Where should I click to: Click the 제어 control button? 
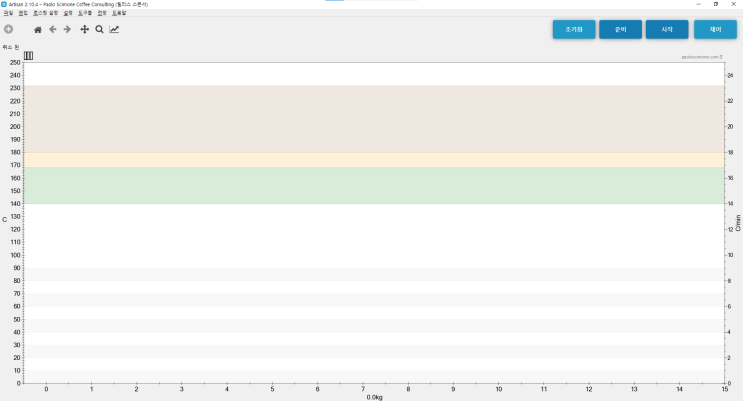tap(716, 29)
